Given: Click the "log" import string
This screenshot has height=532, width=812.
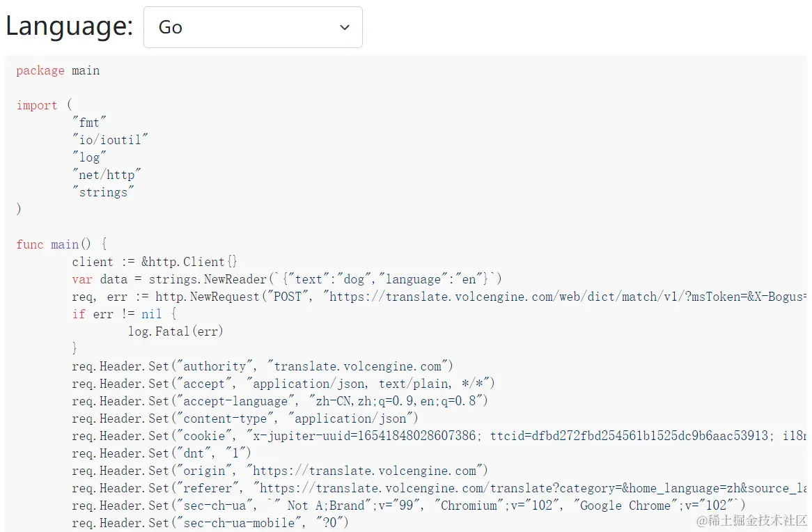Looking at the screenshot, I should (x=89, y=157).
